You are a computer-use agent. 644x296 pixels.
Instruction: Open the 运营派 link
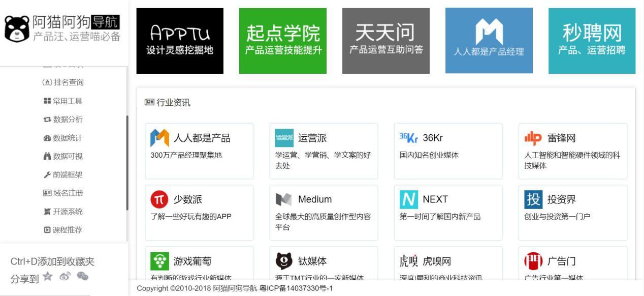(312, 138)
